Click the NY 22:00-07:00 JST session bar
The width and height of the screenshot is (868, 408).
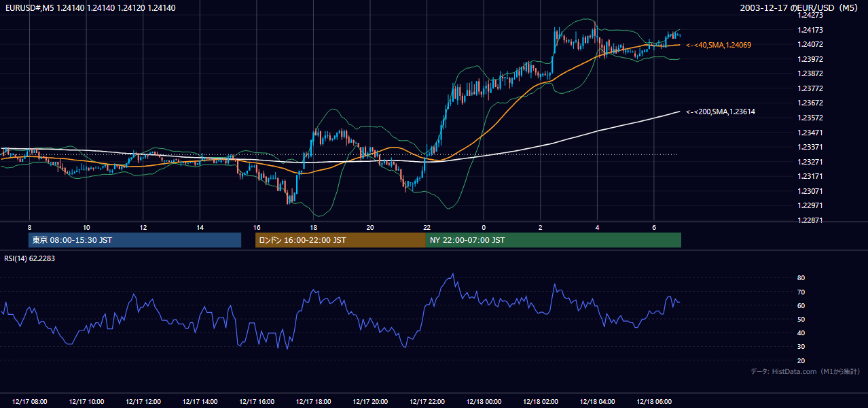[x=554, y=240]
